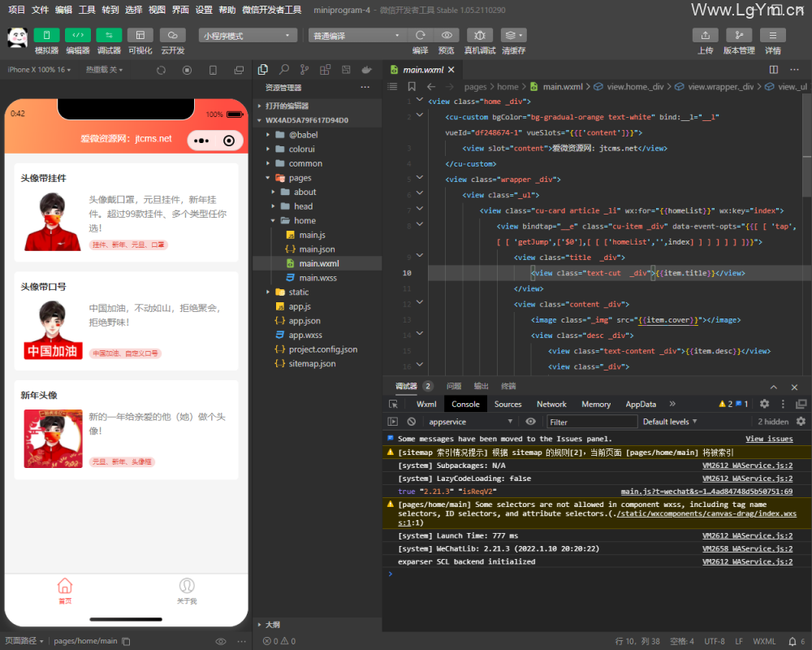
Task: Tap the 关于我 tab in simulator
Action: tap(187, 591)
